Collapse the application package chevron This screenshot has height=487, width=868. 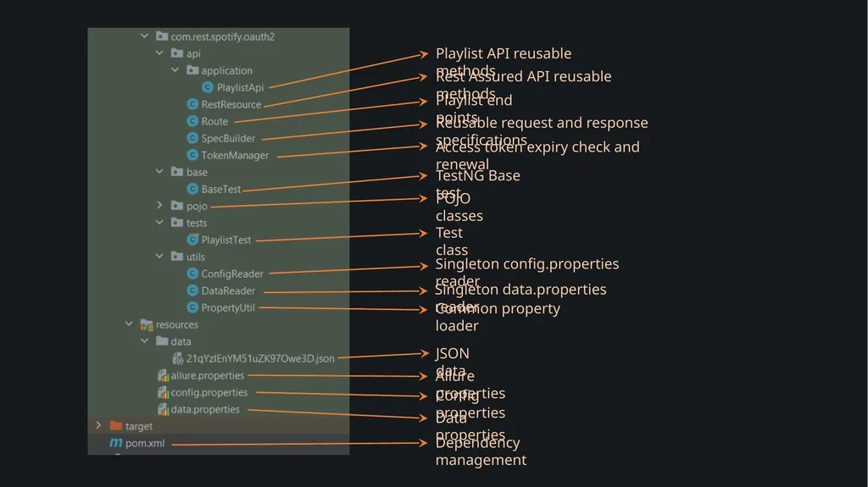pyautogui.click(x=175, y=69)
